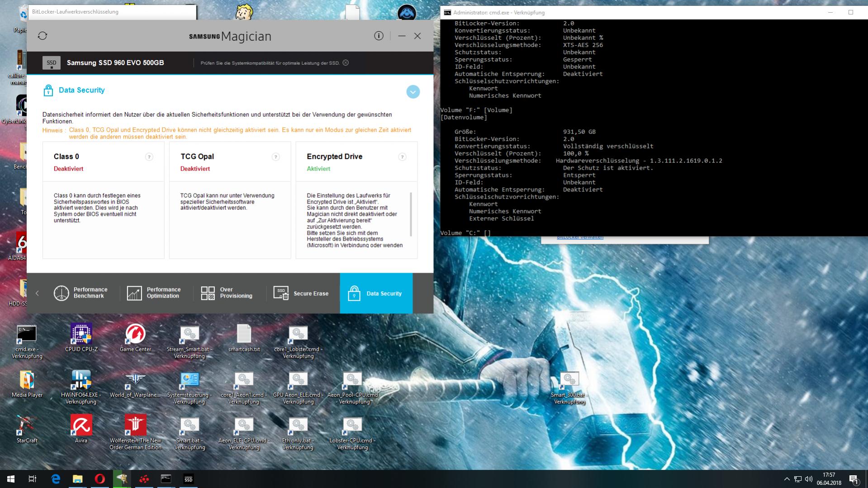The height and width of the screenshot is (488, 868).
Task: Switch to Over Provisioning tab
Action: (226, 293)
